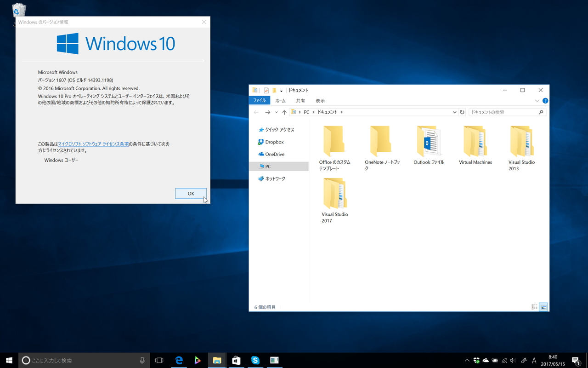Image resolution: width=588 pixels, height=368 pixels.
Task: Expand hidden icons in the system tray
Action: [x=467, y=361]
